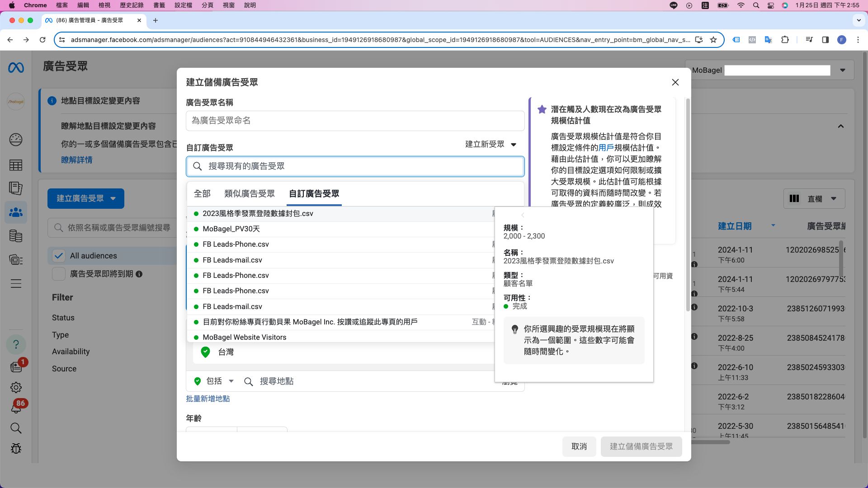Click the Meta logo icon in sidebar

tap(16, 68)
